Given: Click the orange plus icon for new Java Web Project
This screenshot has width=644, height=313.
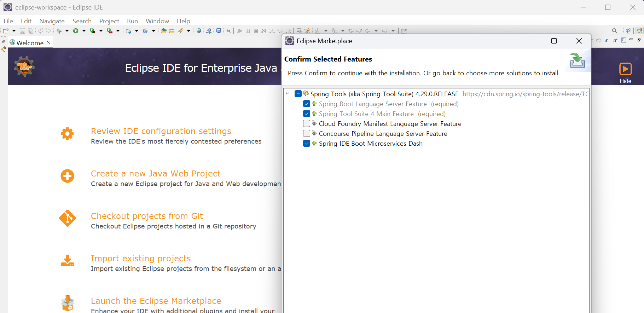Looking at the screenshot, I should (67, 176).
